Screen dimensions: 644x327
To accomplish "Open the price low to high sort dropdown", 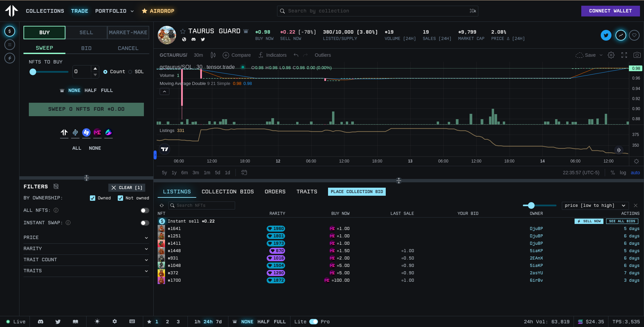I will (595, 205).
